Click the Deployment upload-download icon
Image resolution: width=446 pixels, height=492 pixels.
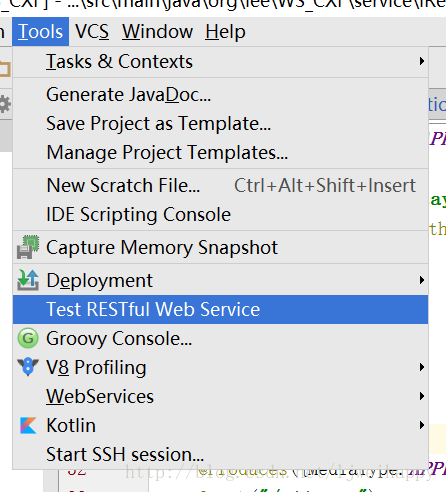pyautogui.click(x=28, y=280)
